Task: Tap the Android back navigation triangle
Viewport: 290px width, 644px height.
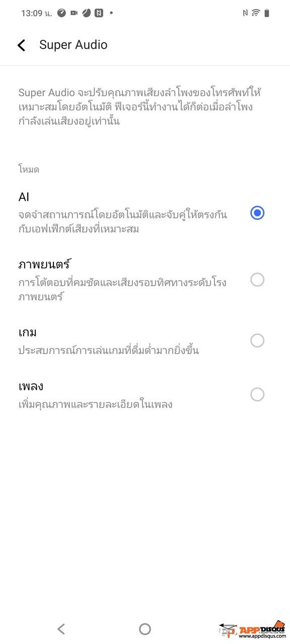Action: coord(61,628)
